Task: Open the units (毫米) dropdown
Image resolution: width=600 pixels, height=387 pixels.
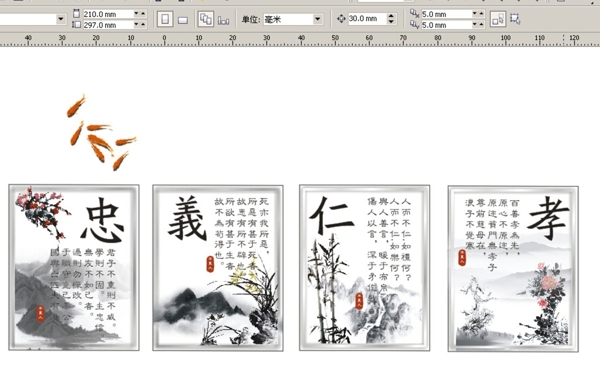Action: point(318,19)
